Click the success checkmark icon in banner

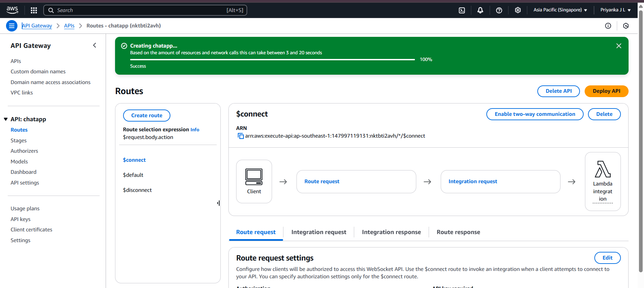(x=124, y=46)
